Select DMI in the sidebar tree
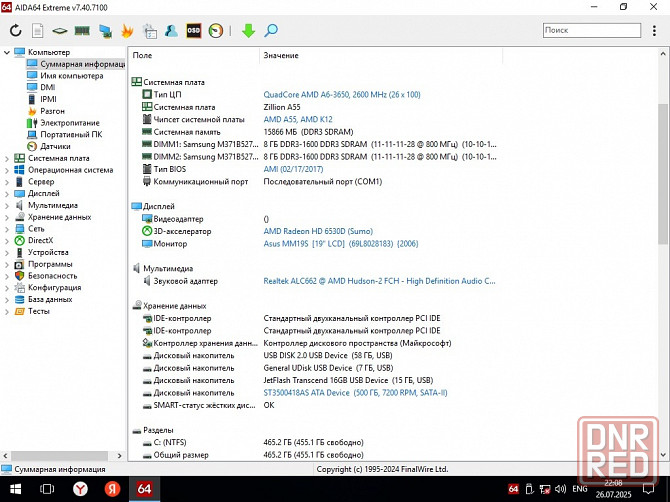Image resolution: width=670 pixels, height=502 pixels. pos(48,87)
